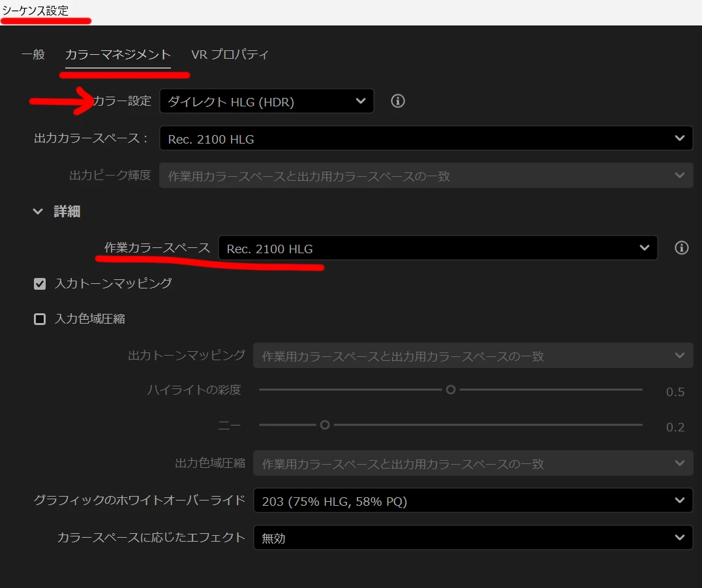Click the ハイライトの彩度 value 0.5

coord(675,392)
